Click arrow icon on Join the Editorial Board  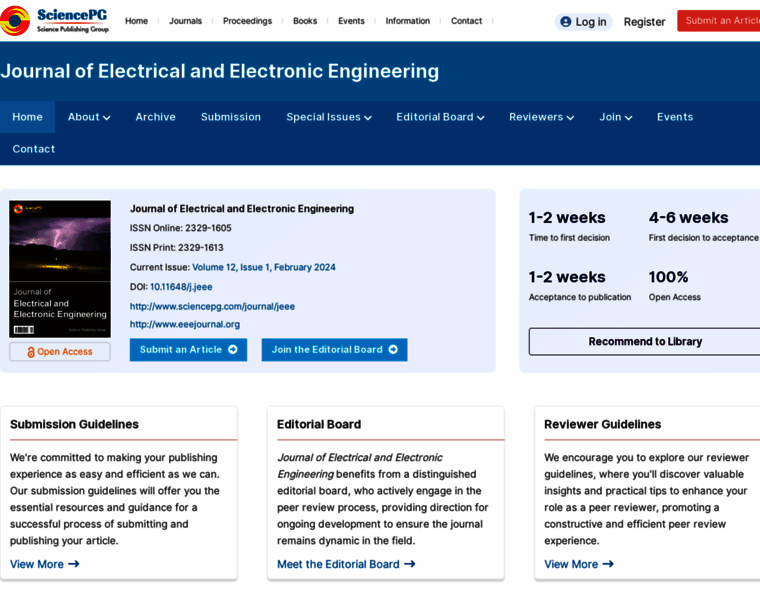(x=393, y=350)
